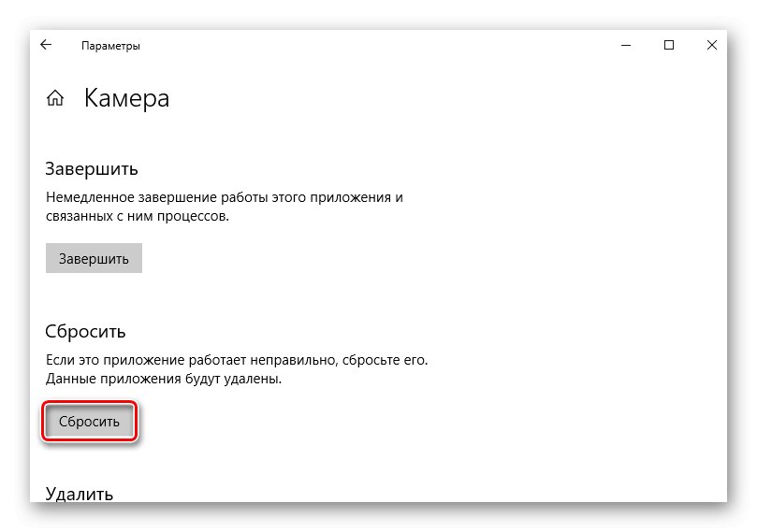
Task: Click the word "удалены" in the reset description
Action: tap(253, 379)
